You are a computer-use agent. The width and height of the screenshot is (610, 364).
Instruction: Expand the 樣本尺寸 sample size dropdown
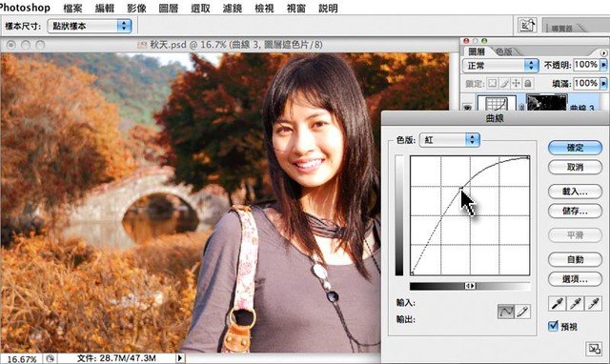pyautogui.click(x=90, y=26)
